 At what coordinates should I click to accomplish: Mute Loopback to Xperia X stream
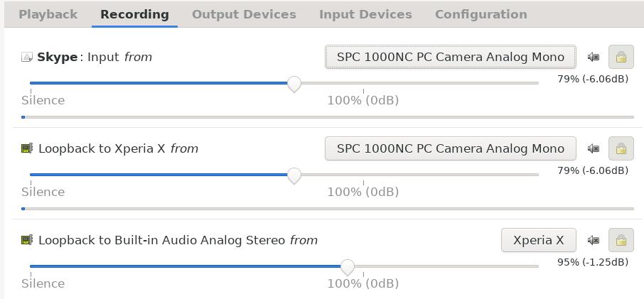(x=593, y=148)
